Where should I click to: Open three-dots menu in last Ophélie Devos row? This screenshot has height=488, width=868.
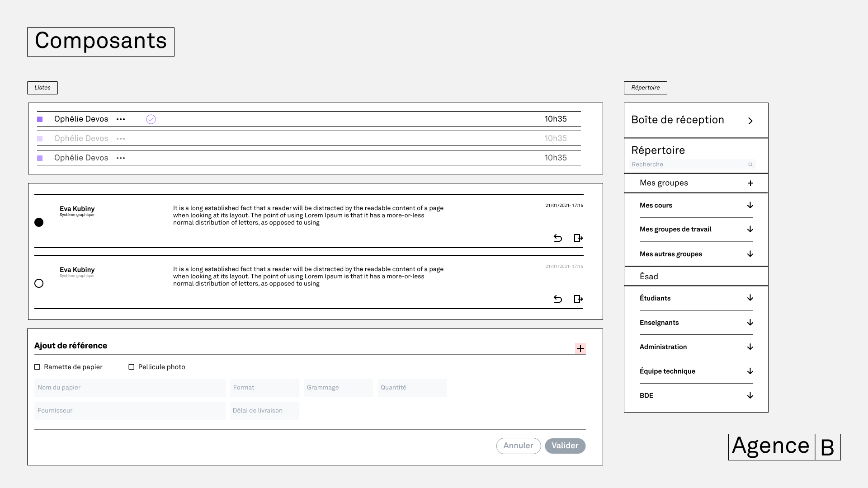coord(121,158)
